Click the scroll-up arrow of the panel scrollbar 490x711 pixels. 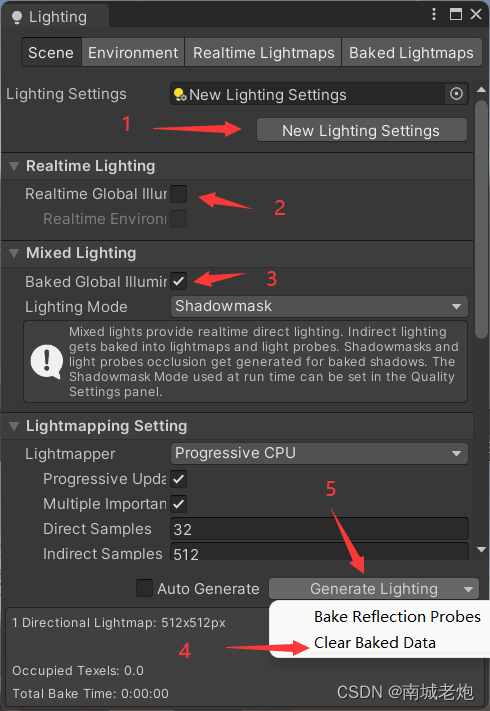click(x=481, y=90)
